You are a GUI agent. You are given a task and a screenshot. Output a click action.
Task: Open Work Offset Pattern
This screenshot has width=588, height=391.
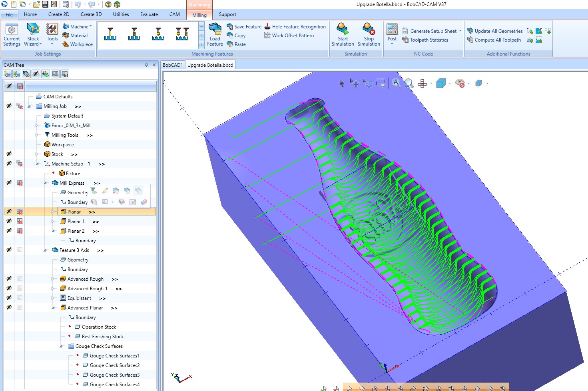289,36
